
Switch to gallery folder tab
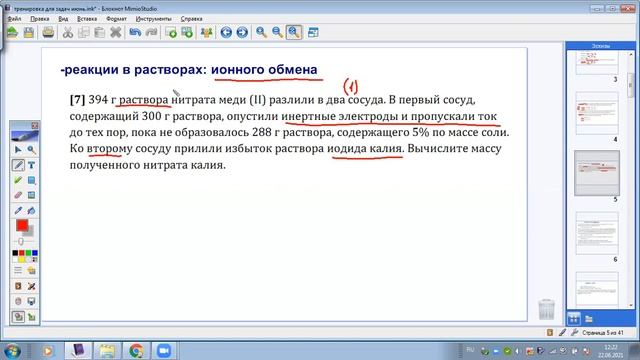pos(589,318)
